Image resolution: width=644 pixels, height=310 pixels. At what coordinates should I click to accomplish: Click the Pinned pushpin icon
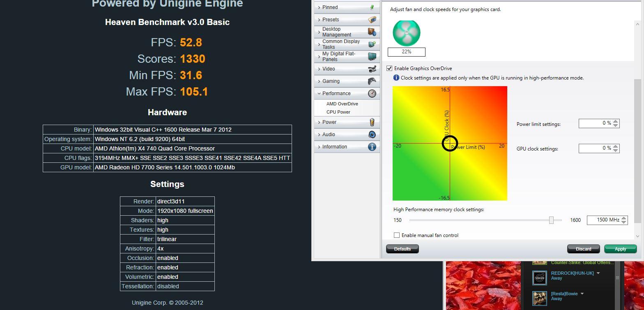tap(372, 7)
